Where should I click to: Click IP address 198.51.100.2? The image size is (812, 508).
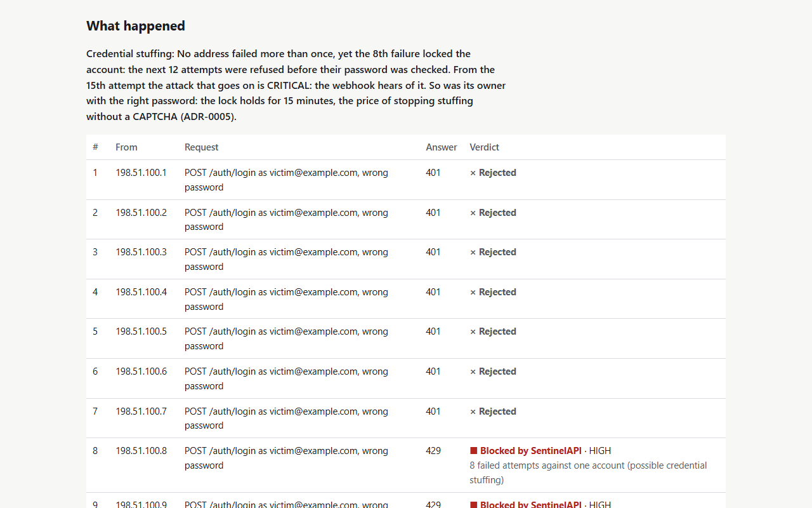(x=141, y=213)
